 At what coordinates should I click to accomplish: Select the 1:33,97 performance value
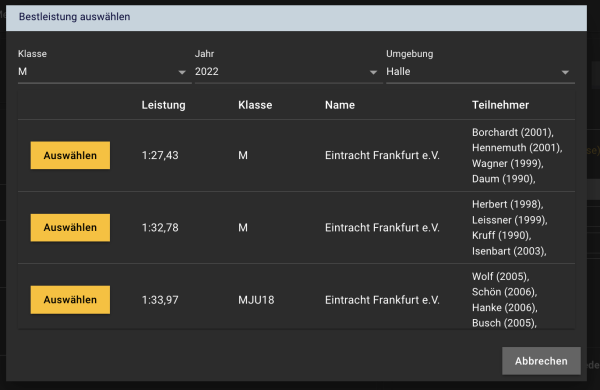160,300
